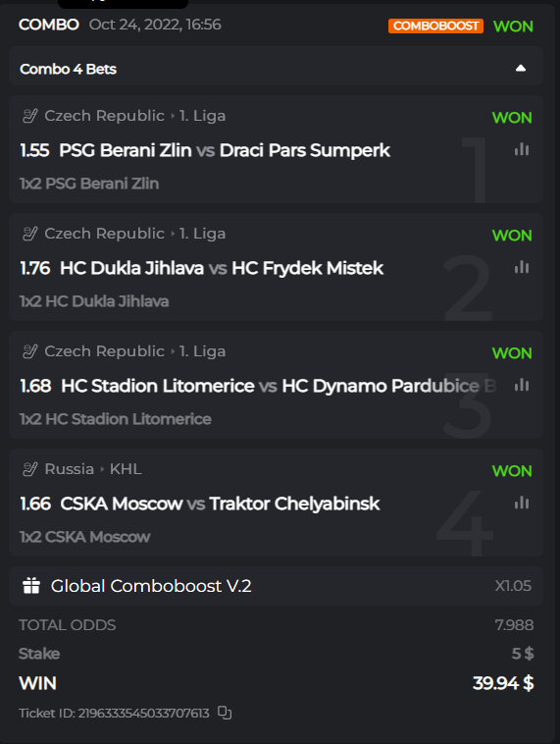Open stats icon for CSKA Moscow match

pyautogui.click(x=522, y=503)
